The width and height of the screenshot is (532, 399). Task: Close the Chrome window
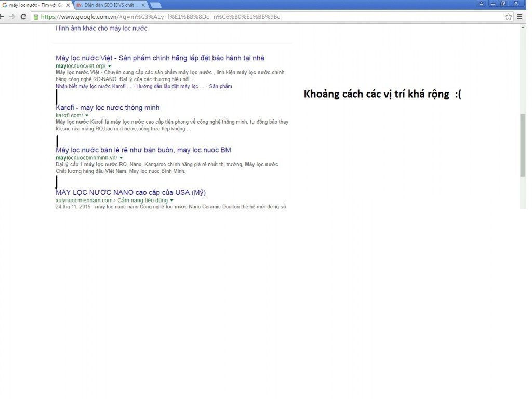pos(516,4)
